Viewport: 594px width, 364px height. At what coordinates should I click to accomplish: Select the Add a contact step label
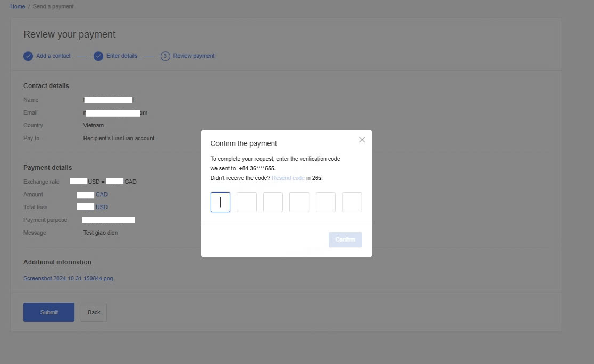pyautogui.click(x=53, y=56)
